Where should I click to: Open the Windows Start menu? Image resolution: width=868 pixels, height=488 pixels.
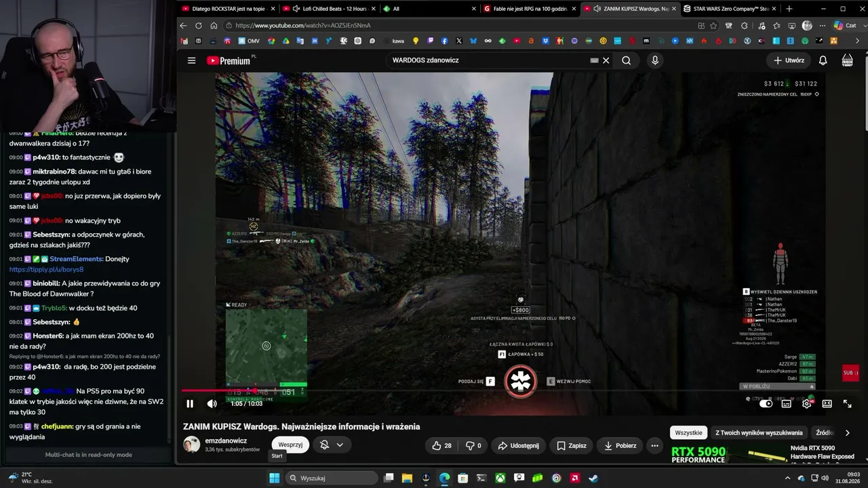point(275,478)
